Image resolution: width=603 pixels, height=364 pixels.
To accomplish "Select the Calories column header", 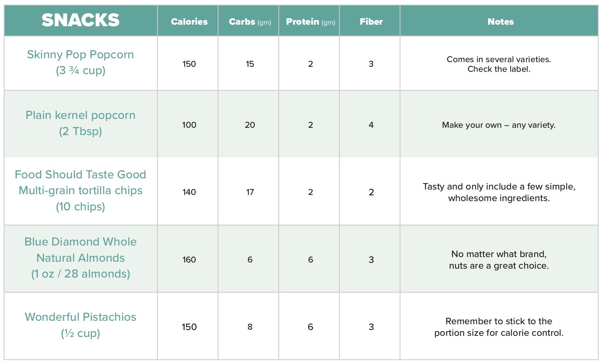I will point(189,22).
